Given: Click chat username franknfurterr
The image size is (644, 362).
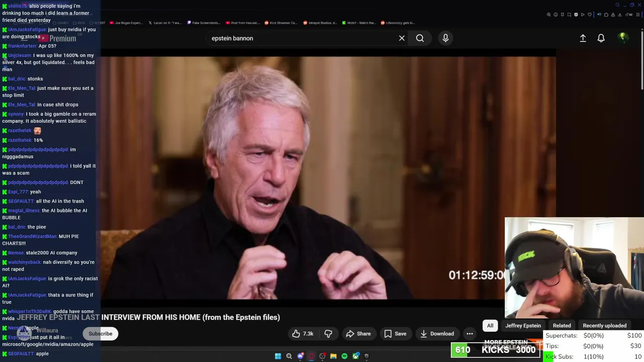Looking at the screenshot, I should (x=23, y=46).
